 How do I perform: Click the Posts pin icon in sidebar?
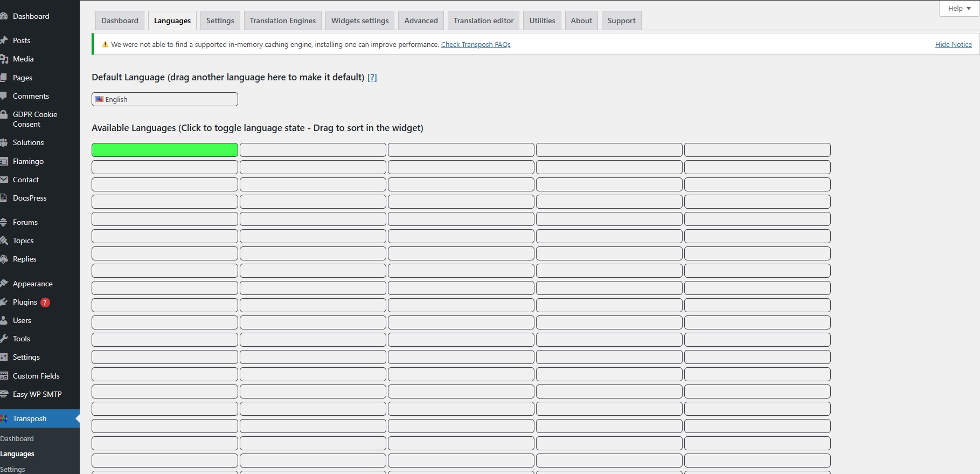pyautogui.click(x=4, y=40)
